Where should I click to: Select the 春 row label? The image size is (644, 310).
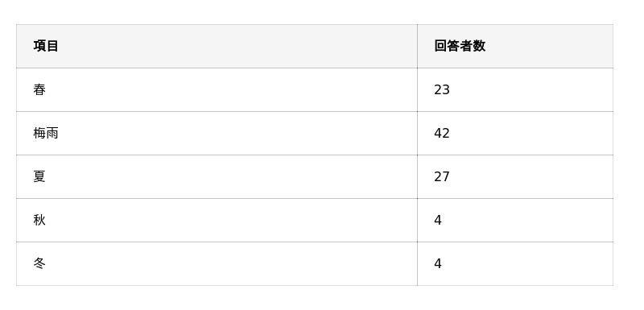(39, 89)
